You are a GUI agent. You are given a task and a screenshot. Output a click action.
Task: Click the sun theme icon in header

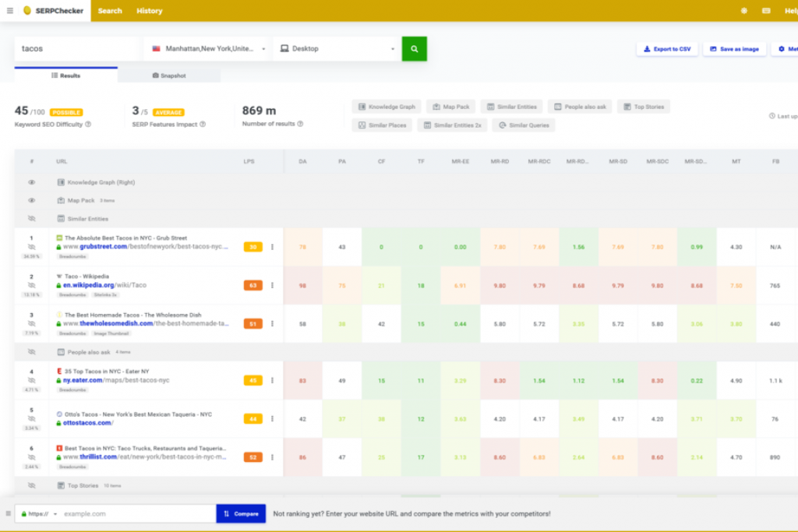click(744, 11)
